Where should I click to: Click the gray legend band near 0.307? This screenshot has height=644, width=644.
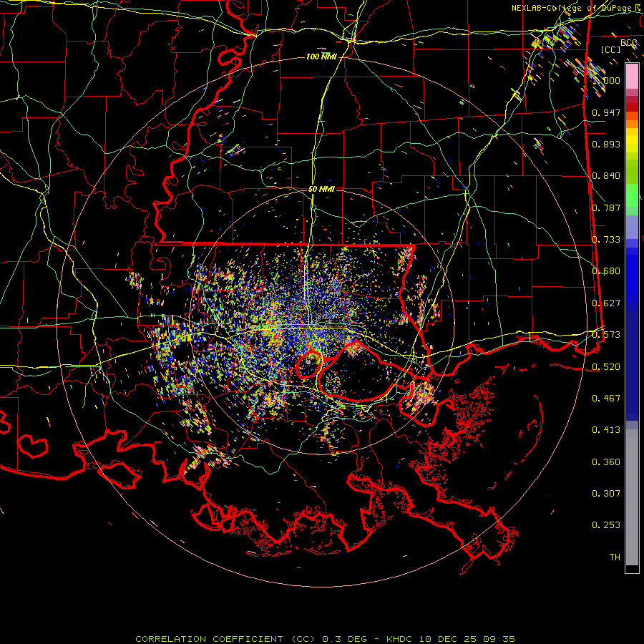click(x=632, y=497)
